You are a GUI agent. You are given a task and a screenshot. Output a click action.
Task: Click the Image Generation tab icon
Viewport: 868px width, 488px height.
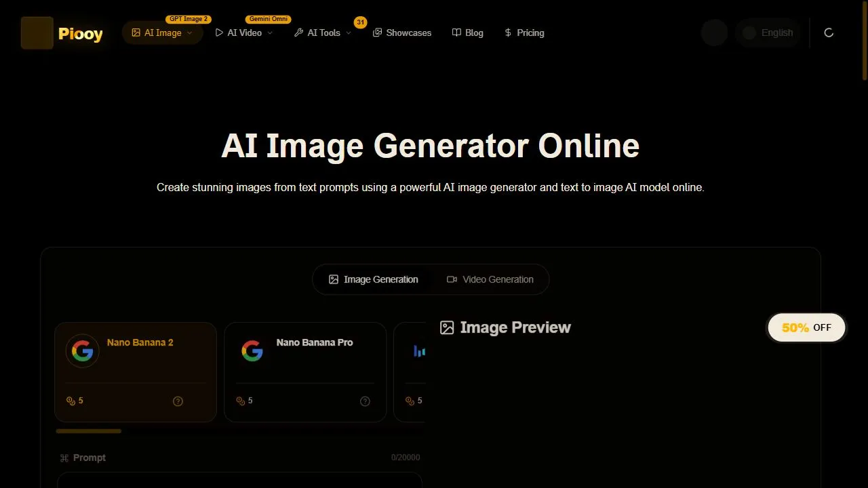click(x=334, y=279)
